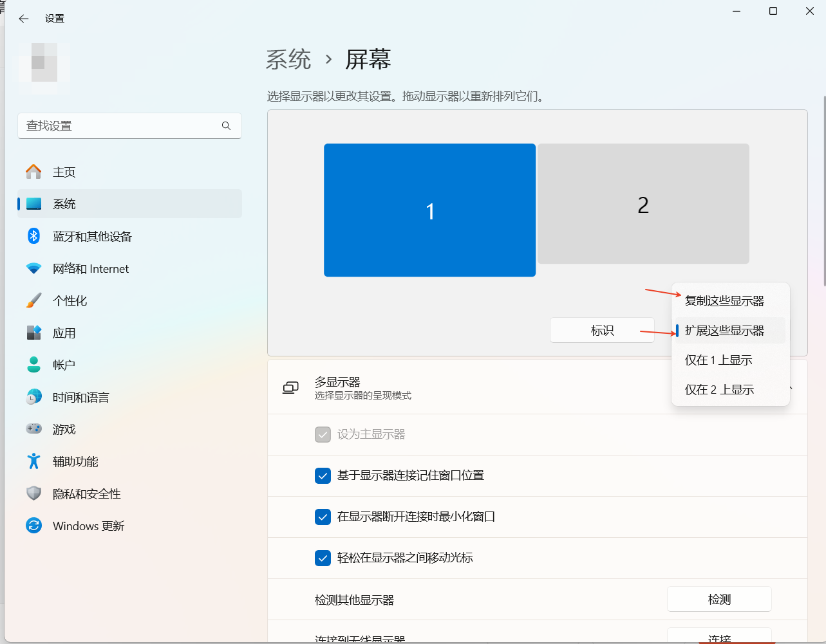Click the network Wi-Fi icon
Image resolution: width=826 pixels, height=644 pixels.
click(33, 268)
